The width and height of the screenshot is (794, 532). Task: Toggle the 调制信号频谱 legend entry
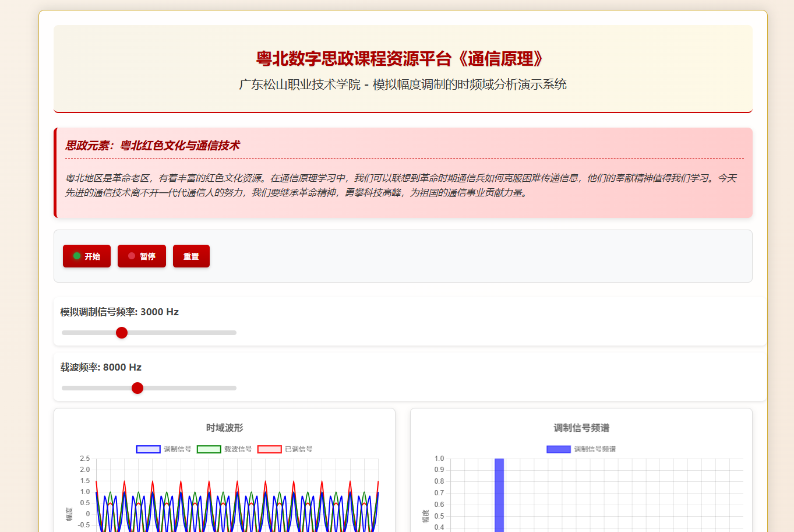click(x=581, y=449)
